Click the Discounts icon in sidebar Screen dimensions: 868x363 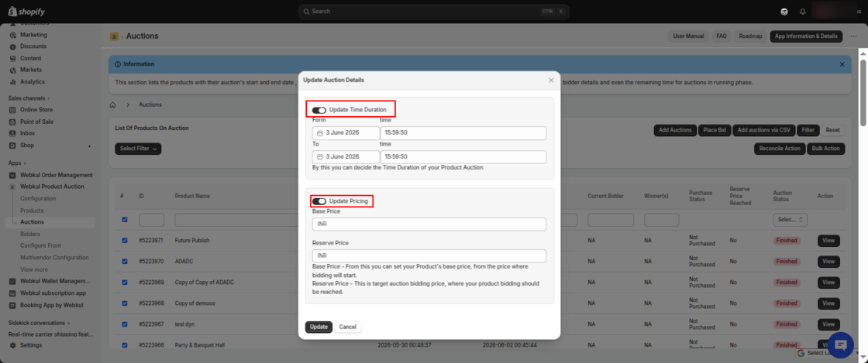[12, 46]
